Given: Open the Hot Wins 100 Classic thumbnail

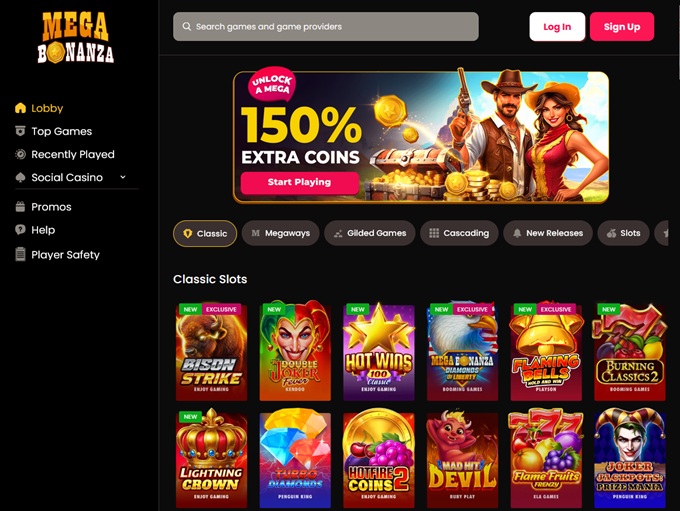Looking at the screenshot, I should (x=379, y=350).
